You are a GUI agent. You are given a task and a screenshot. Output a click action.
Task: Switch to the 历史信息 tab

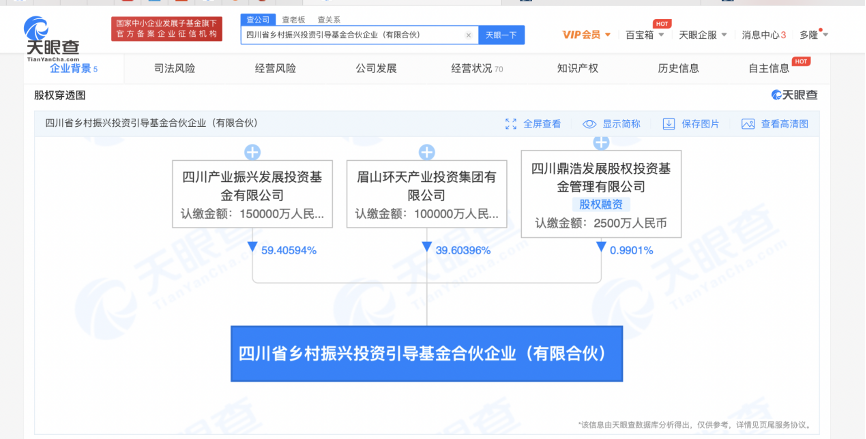pos(678,68)
